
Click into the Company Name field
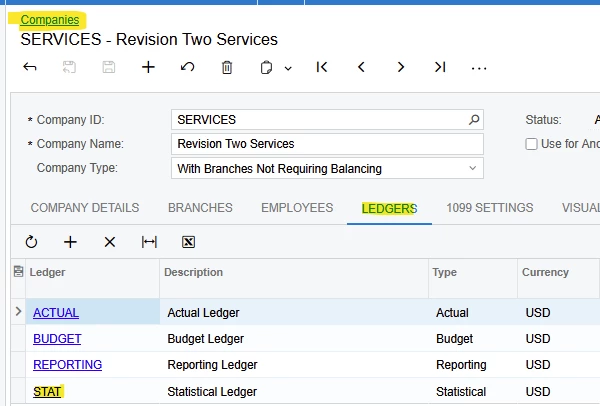328,144
